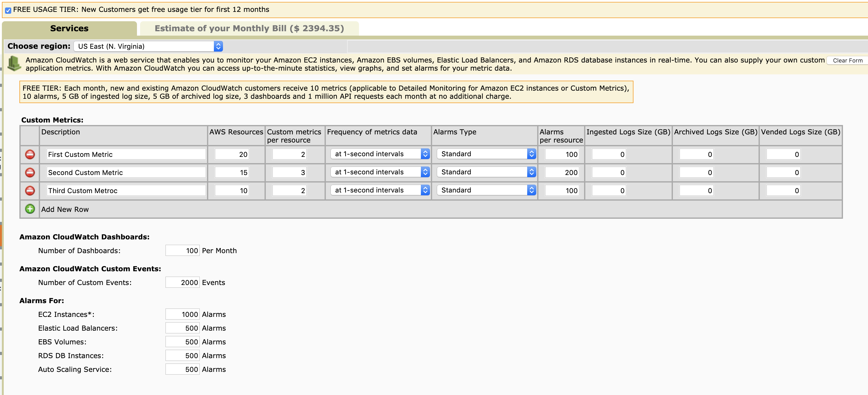Click the CloudWatch service logo icon

14,63
